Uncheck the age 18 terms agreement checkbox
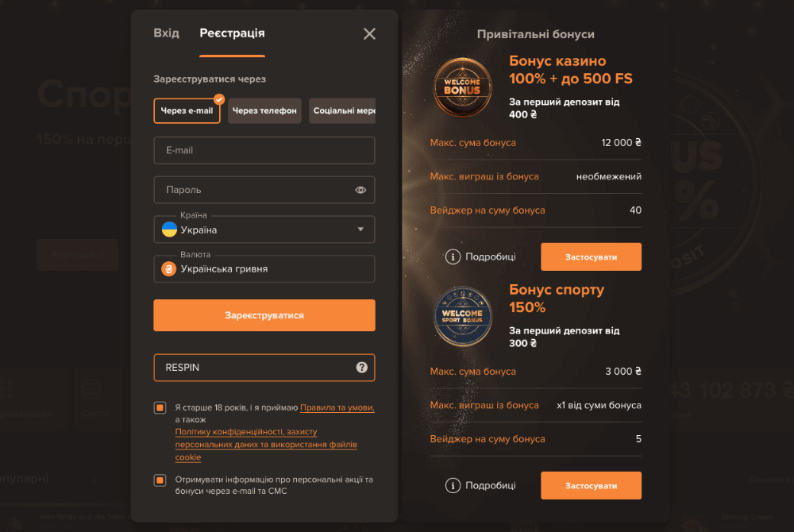The height and width of the screenshot is (532, 794). pyautogui.click(x=160, y=407)
